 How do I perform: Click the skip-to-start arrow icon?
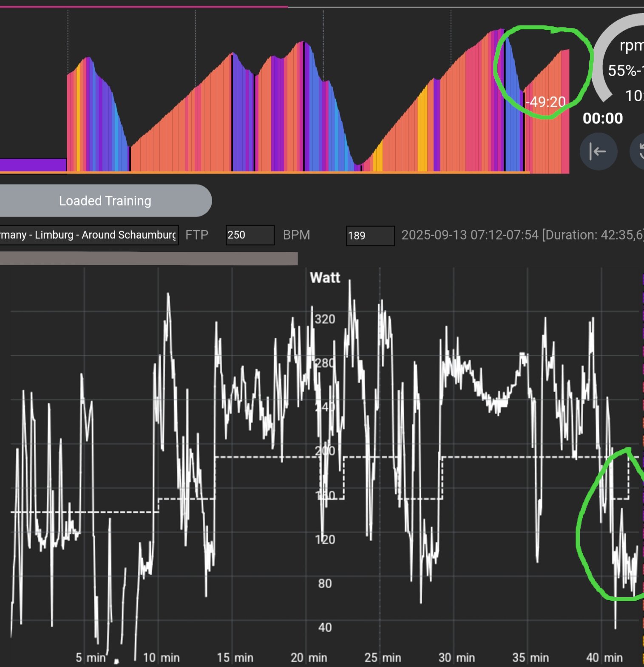coord(598,151)
